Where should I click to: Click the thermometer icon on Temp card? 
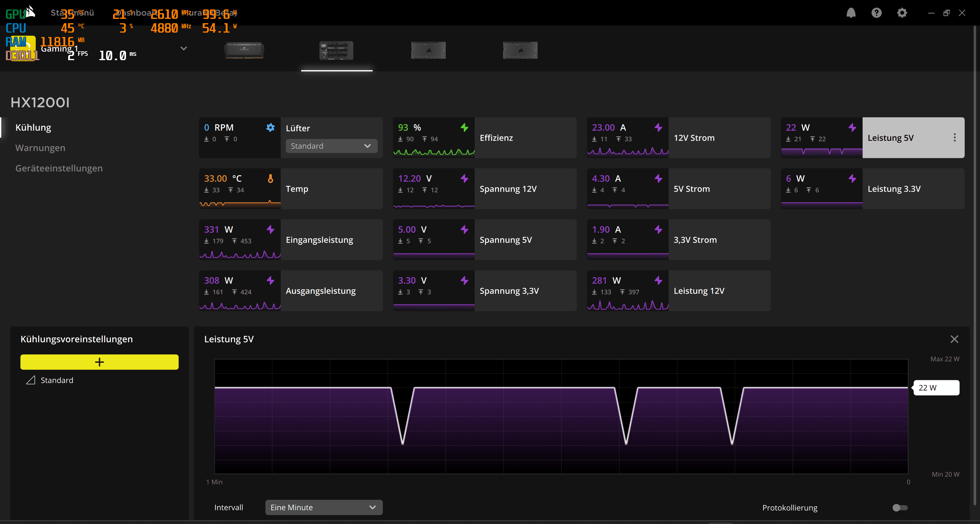tap(271, 178)
